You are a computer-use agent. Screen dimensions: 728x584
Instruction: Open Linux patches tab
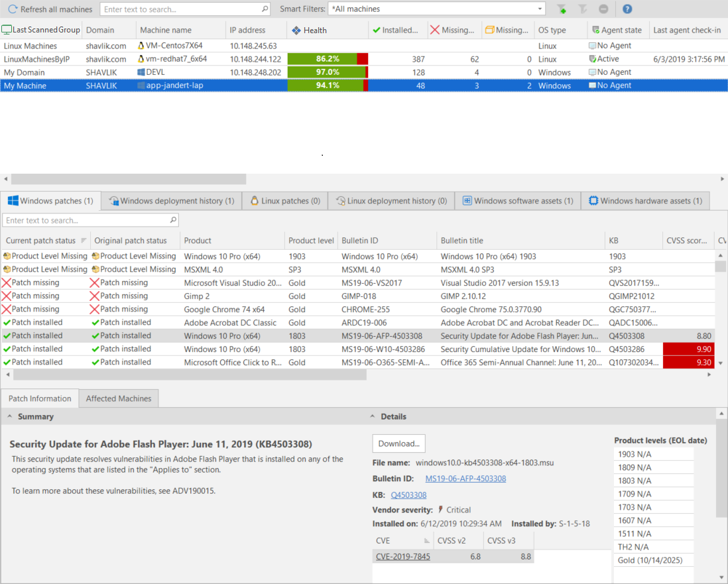pos(285,201)
